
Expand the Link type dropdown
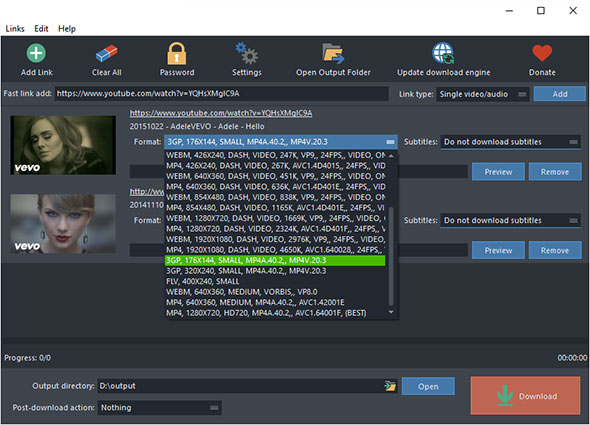[x=483, y=94]
